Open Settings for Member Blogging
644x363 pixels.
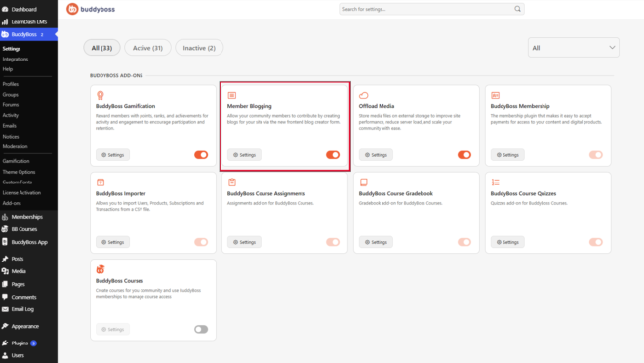[x=244, y=155]
